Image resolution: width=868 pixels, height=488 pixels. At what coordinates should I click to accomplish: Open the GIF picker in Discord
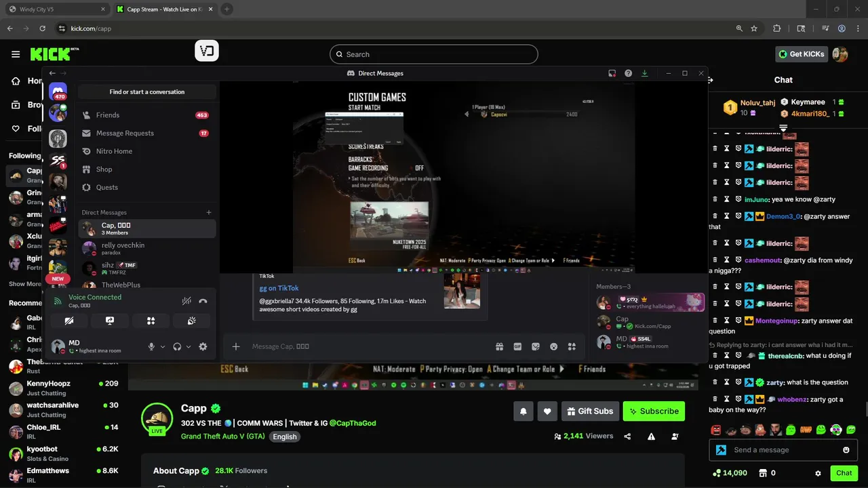tap(517, 346)
